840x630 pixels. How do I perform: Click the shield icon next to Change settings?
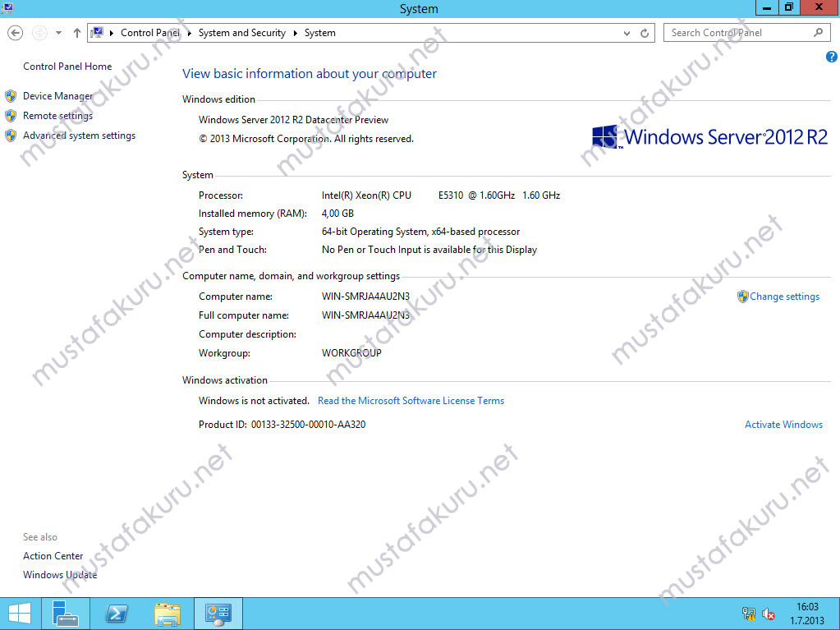pyautogui.click(x=742, y=297)
